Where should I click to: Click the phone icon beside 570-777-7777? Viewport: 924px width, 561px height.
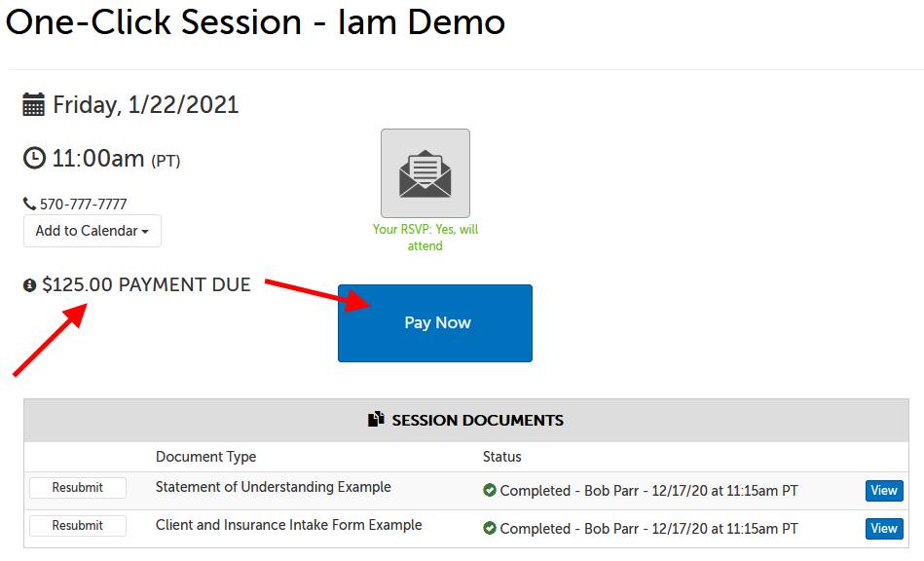26,203
